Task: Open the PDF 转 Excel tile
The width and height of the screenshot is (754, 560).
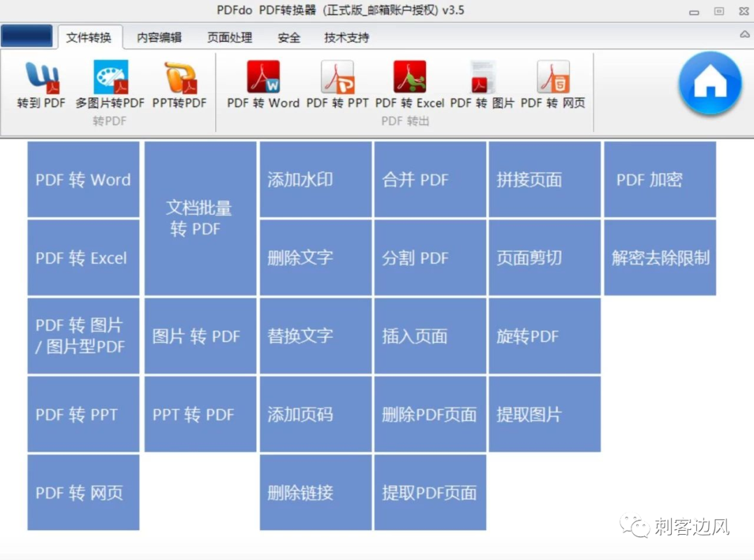Action: coord(83,258)
